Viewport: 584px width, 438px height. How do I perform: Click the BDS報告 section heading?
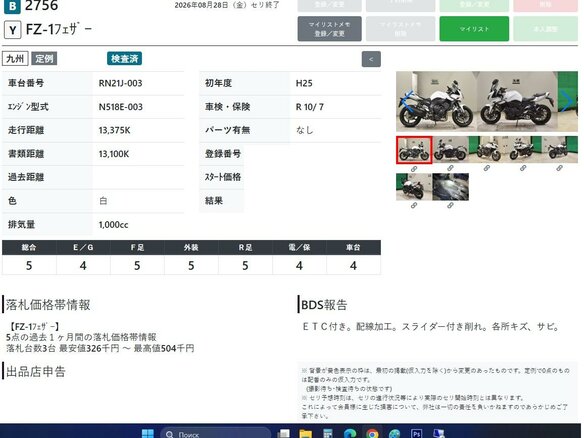(324, 305)
